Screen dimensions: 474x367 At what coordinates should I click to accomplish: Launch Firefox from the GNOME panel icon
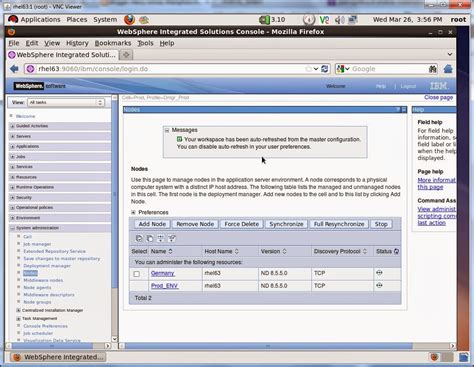coord(129,20)
